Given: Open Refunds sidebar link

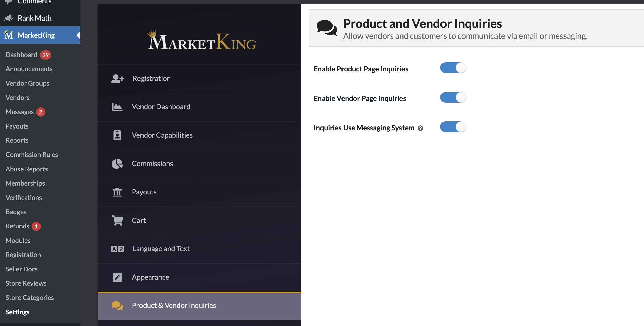Looking at the screenshot, I should point(17,226).
